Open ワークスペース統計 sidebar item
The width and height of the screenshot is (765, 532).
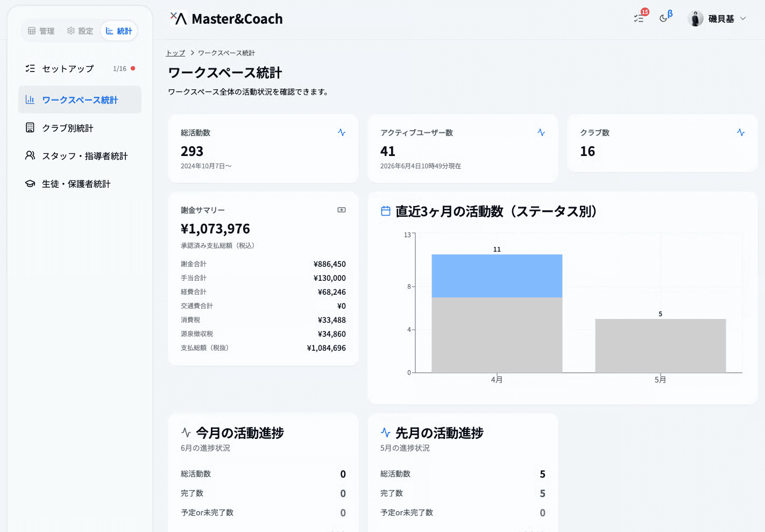click(x=80, y=100)
